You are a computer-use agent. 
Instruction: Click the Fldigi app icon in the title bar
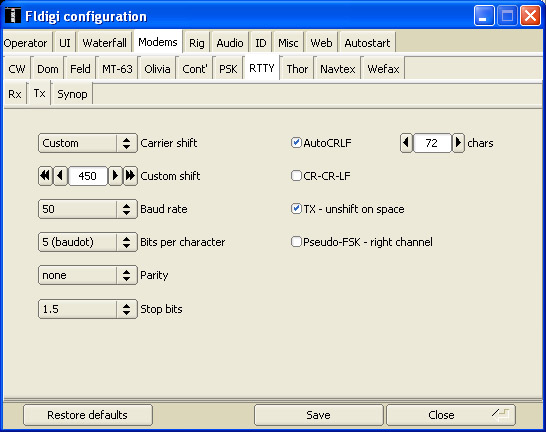(13, 15)
